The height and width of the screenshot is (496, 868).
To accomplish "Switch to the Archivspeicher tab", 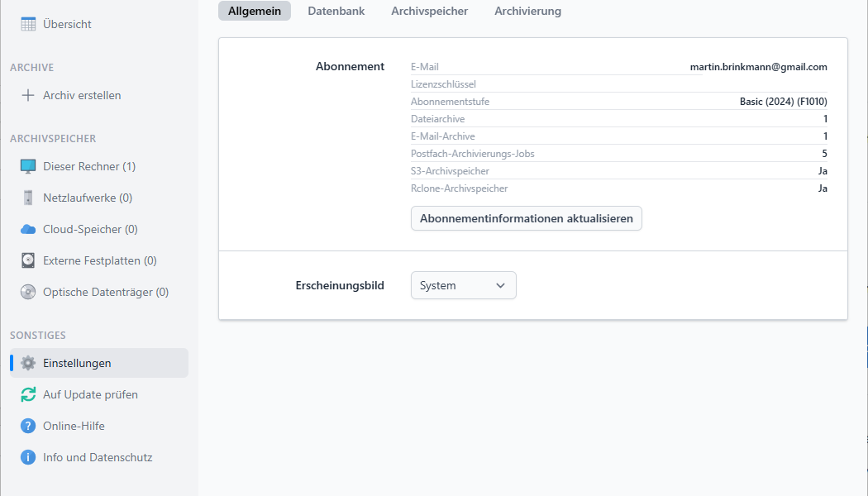I will point(429,11).
